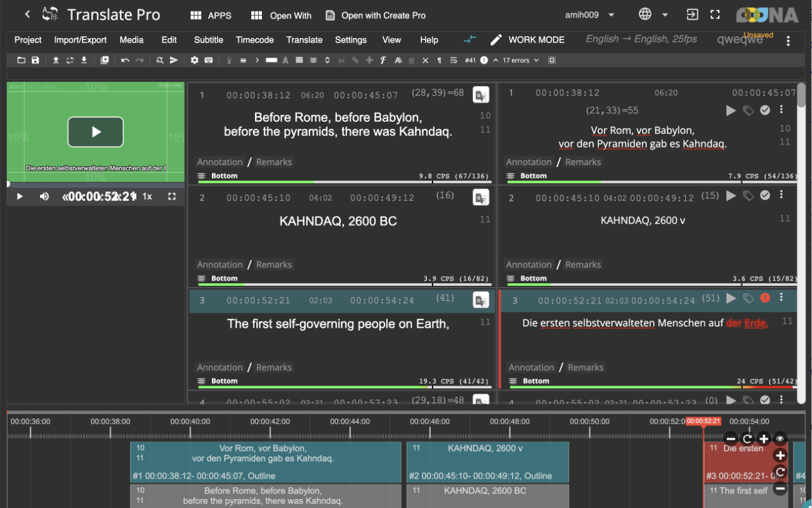Viewport: 812px width, 508px height.
Task: Play target subtitle 3 segment
Action: click(731, 298)
